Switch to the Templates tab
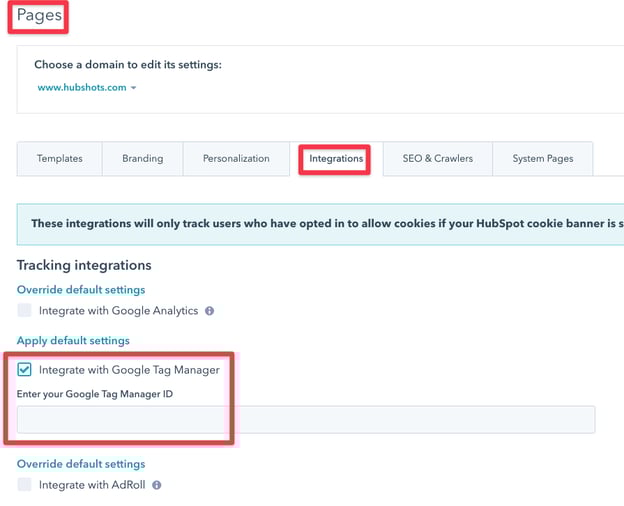Image resolution: width=624 pixels, height=506 pixels. [x=60, y=159]
